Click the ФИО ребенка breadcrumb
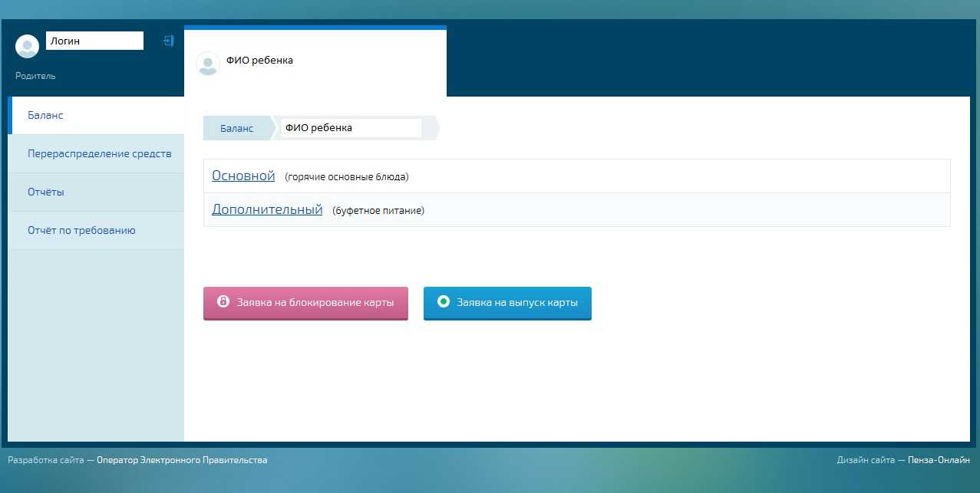 (350, 128)
